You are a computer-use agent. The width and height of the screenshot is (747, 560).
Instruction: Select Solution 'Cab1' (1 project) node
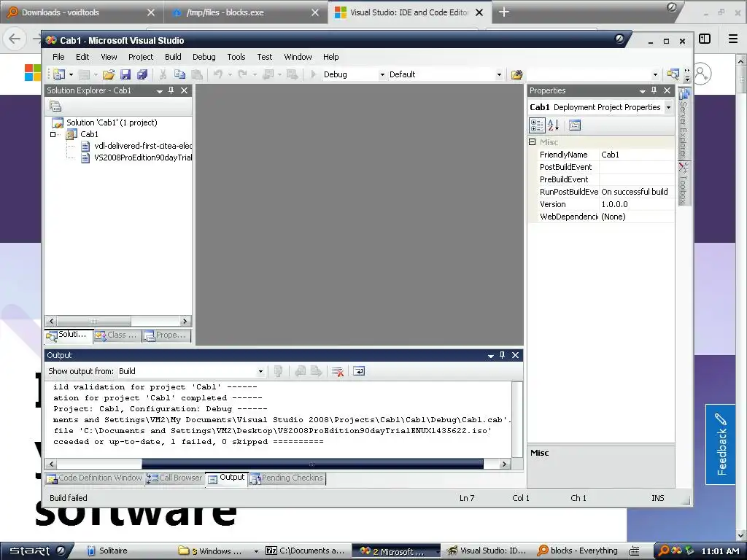coord(112,122)
